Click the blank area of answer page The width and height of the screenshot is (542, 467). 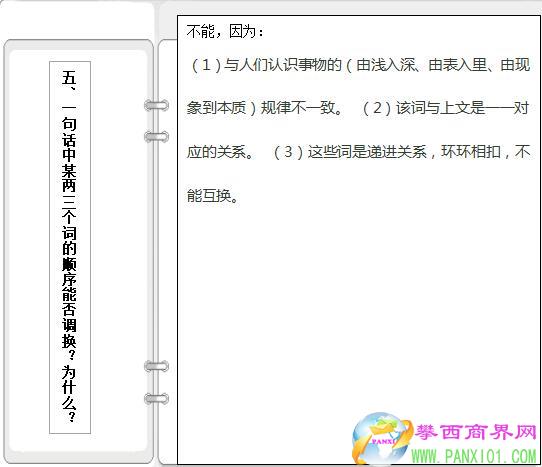[346, 311]
